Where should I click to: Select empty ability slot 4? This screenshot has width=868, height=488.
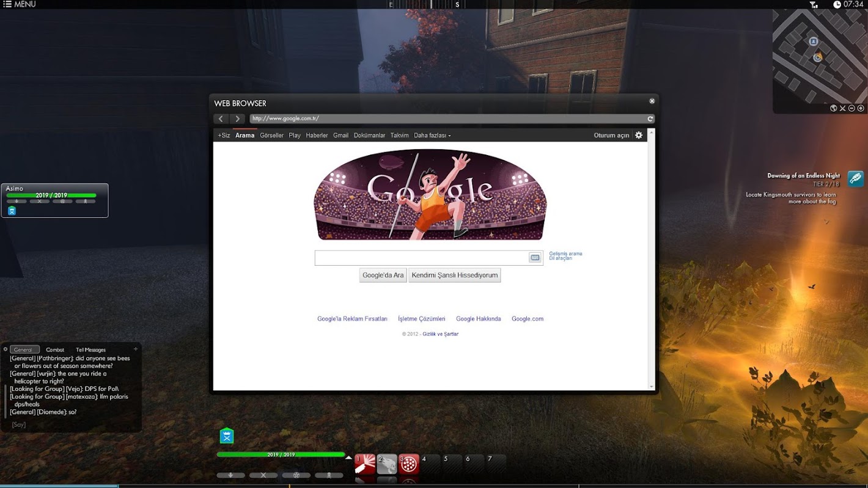[431, 464]
